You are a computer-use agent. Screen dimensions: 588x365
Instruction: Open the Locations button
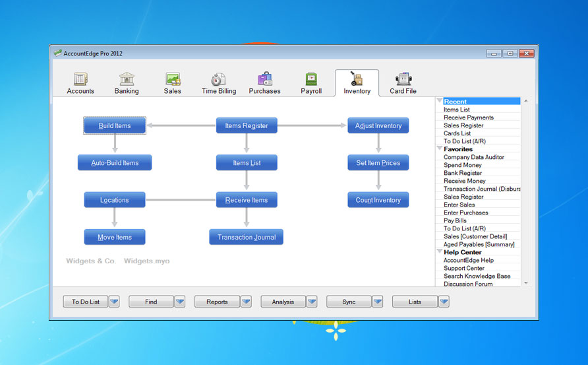pyautogui.click(x=115, y=200)
